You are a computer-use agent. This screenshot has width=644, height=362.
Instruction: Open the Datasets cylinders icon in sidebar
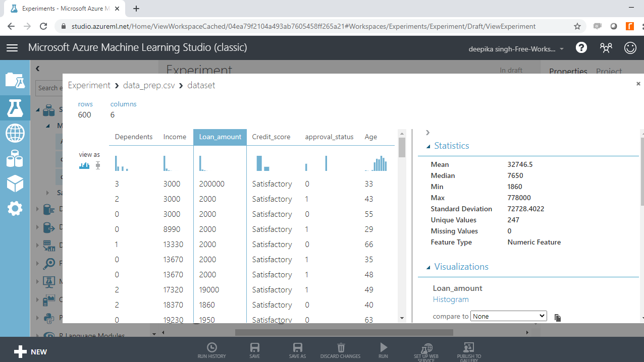click(x=15, y=159)
